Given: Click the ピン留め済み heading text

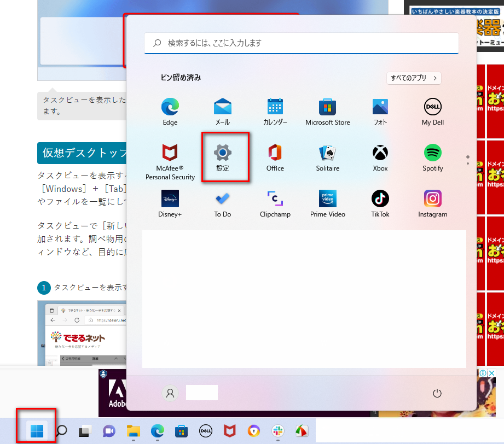Looking at the screenshot, I should coord(181,78).
